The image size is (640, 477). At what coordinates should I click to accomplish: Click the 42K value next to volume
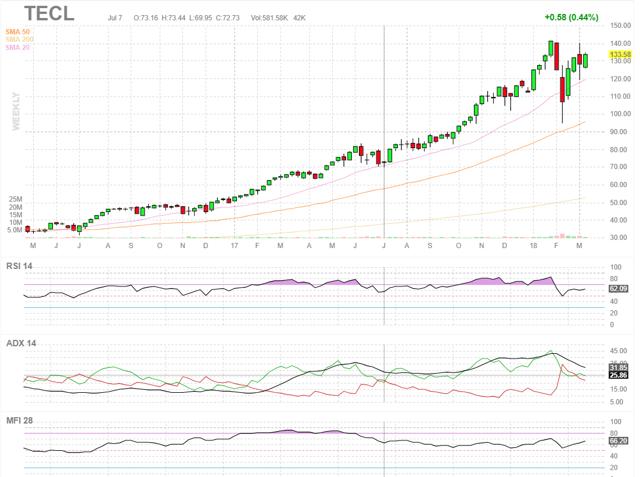300,18
